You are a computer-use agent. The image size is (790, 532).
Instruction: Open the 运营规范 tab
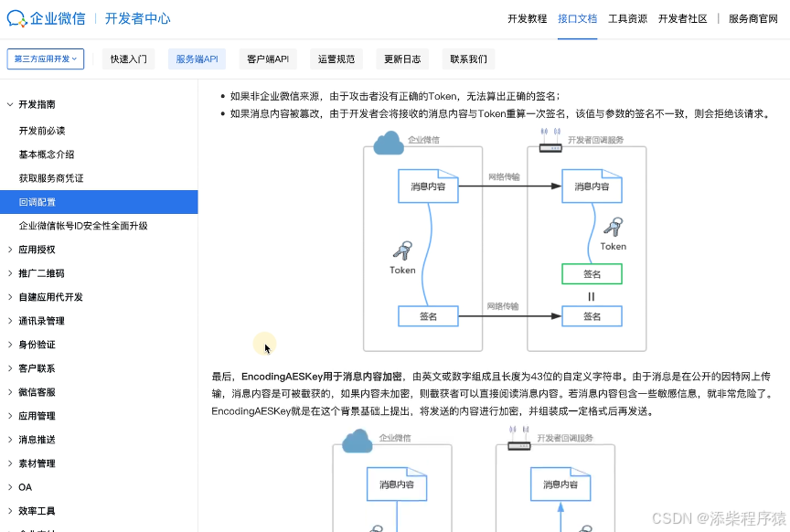(336, 59)
